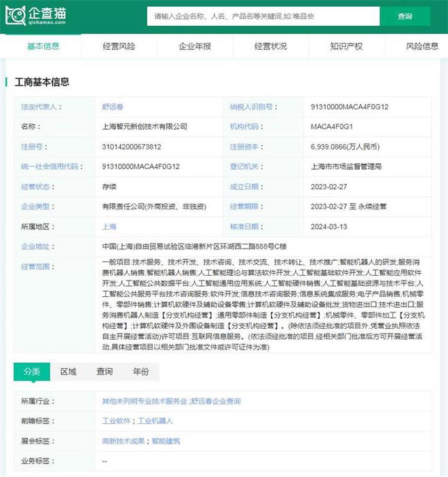This screenshot has width=448, height=477.
Task: Select 有限责任公司(外商投资、非独资) type text
Action: pyautogui.click(x=154, y=207)
